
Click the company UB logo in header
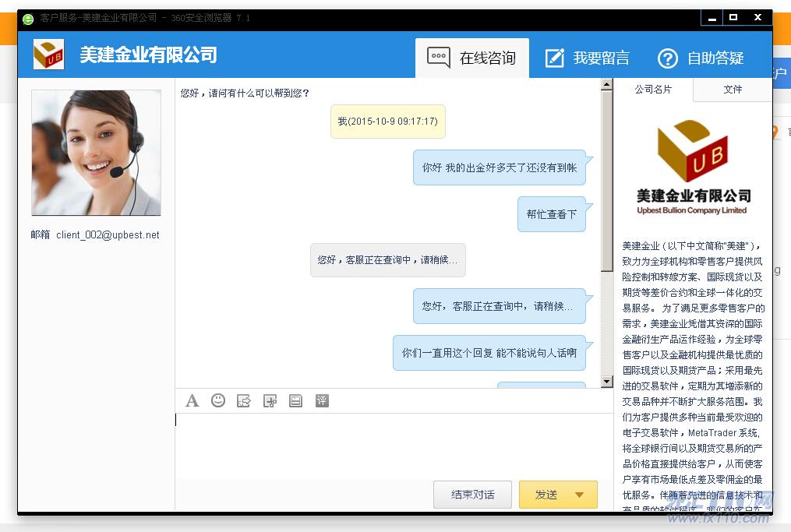[x=48, y=55]
